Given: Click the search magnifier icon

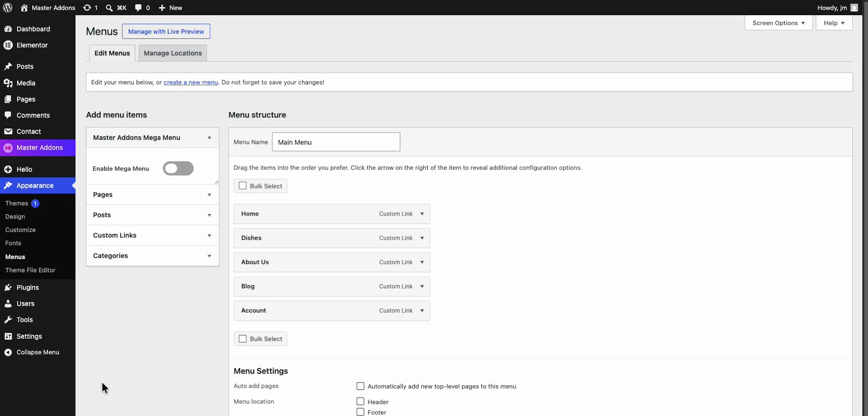Looking at the screenshot, I should 109,8.
